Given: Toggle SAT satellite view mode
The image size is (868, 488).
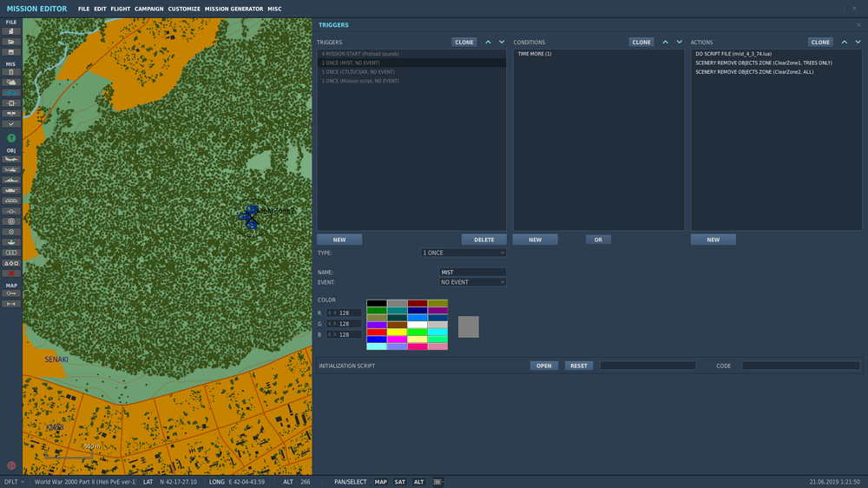Looking at the screenshot, I should 399,482.
